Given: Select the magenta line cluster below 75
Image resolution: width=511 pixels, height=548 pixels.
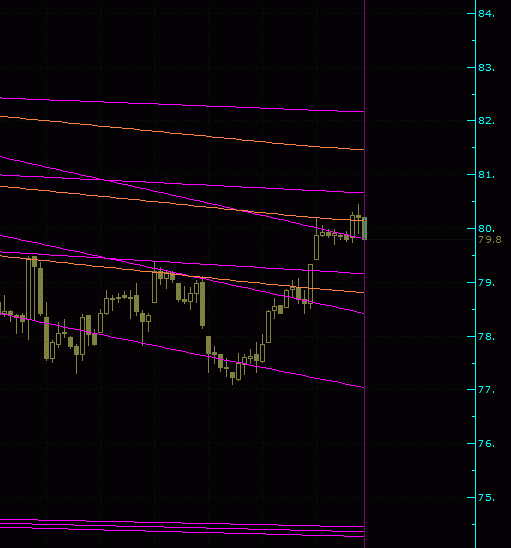Looking at the screenshot, I should [x=182, y=527].
